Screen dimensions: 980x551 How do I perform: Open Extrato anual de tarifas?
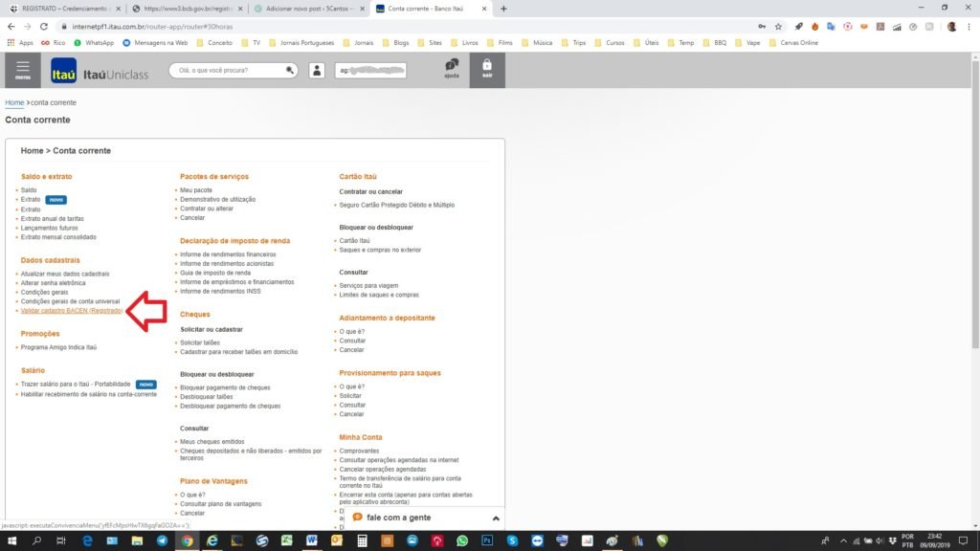52,219
